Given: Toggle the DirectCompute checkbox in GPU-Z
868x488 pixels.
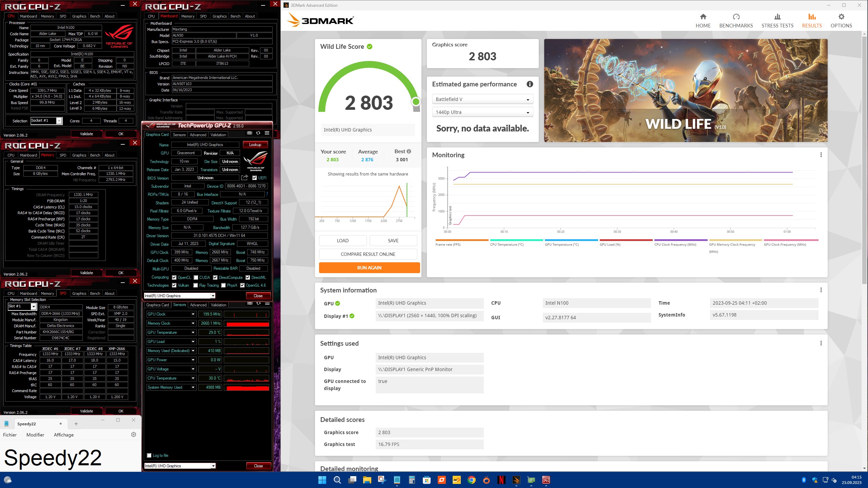Looking at the screenshot, I should [215, 278].
